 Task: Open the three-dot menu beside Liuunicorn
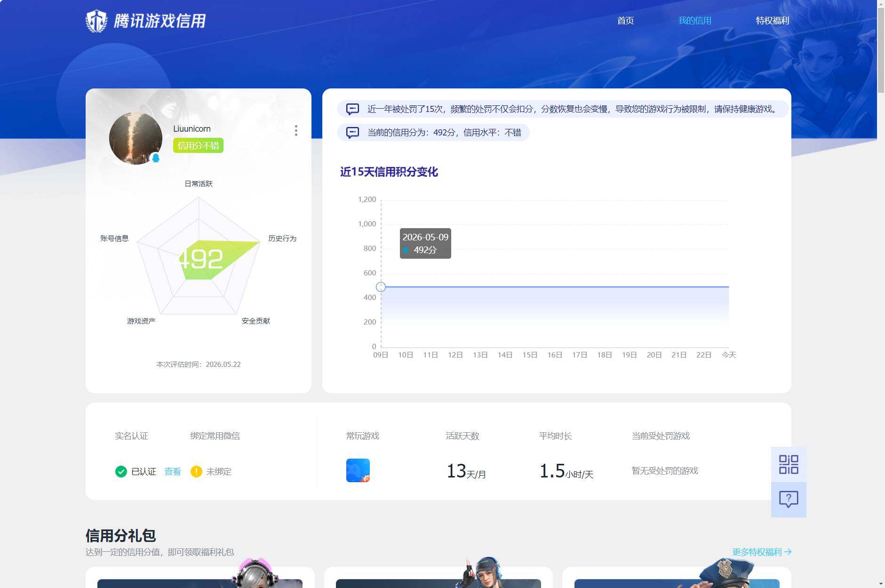[296, 130]
